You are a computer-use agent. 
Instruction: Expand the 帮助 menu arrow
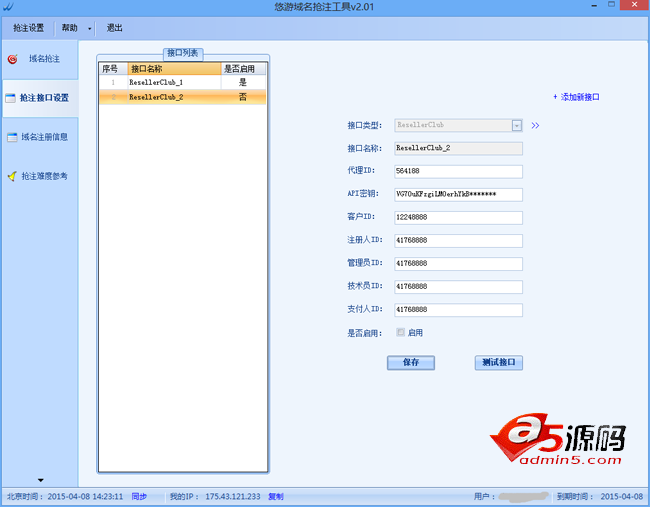coord(90,29)
